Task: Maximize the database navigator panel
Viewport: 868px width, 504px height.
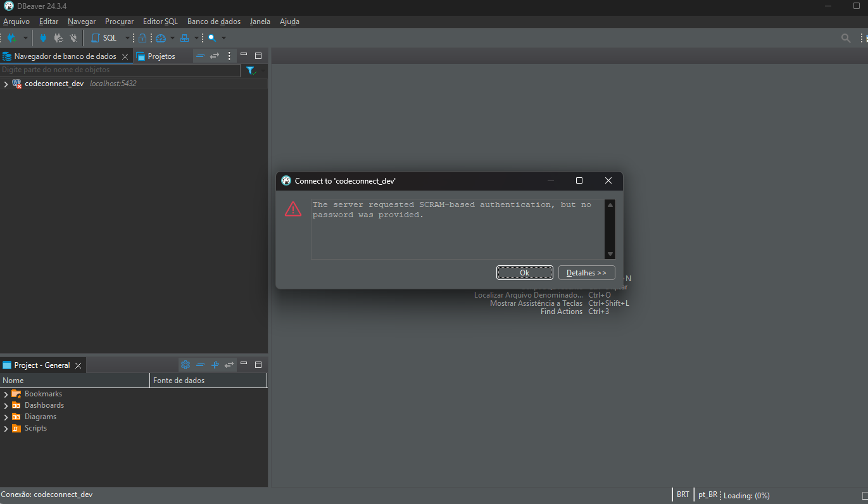Action: click(x=258, y=55)
